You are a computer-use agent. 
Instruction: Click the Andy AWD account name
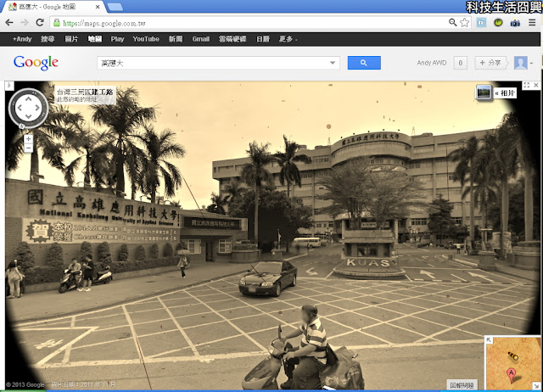tap(432, 63)
